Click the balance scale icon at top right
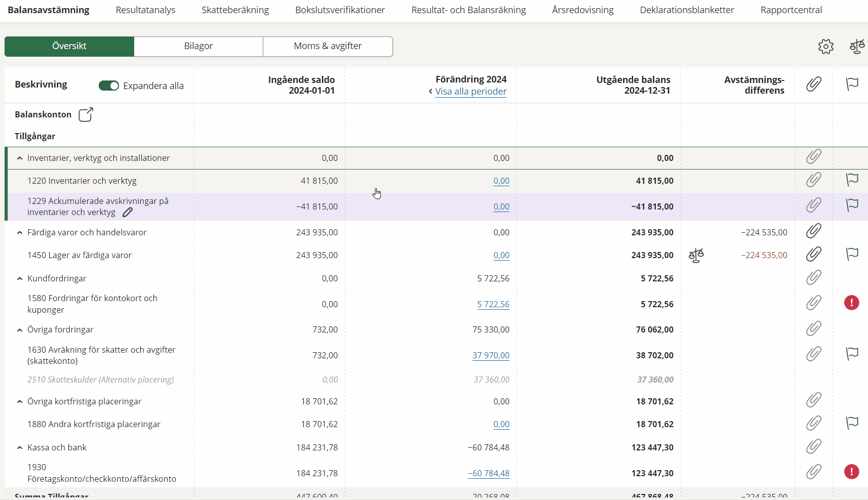The width and height of the screenshot is (868, 500). [857, 47]
